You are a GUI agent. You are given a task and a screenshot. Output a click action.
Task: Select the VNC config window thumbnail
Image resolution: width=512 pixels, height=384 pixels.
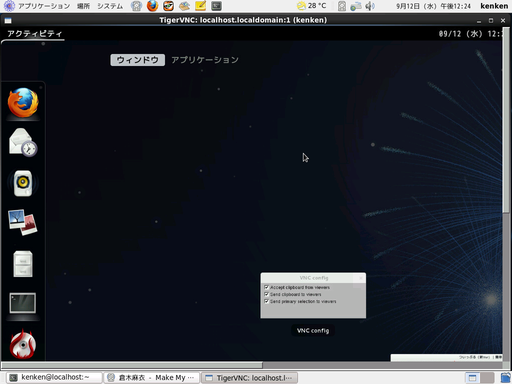(313, 296)
